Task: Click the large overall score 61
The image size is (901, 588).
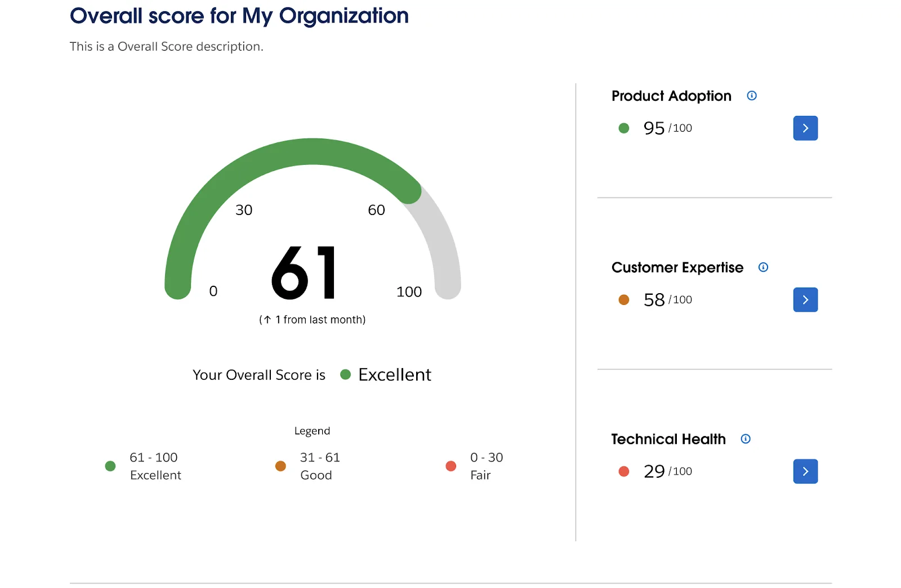Action: 305,273
